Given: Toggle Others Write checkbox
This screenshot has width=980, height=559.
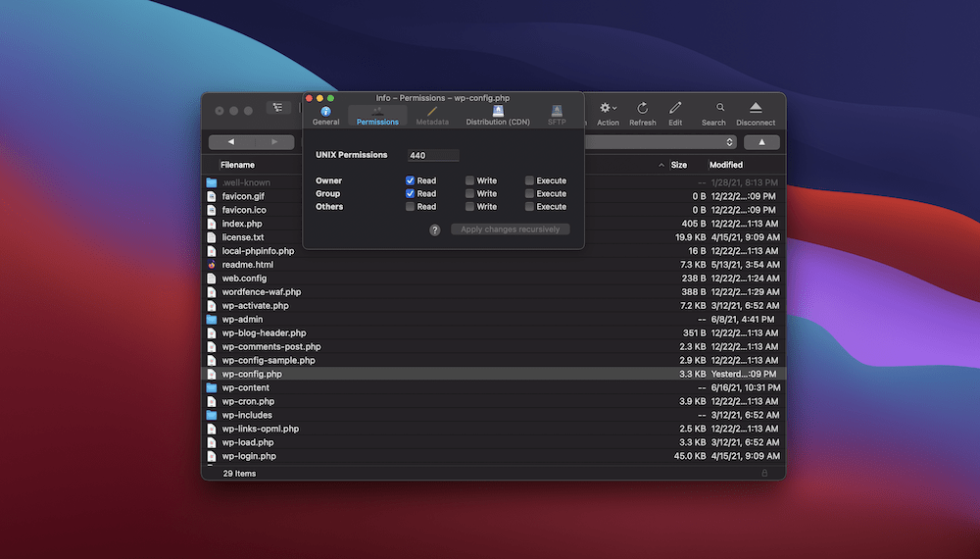Looking at the screenshot, I should pyautogui.click(x=469, y=206).
